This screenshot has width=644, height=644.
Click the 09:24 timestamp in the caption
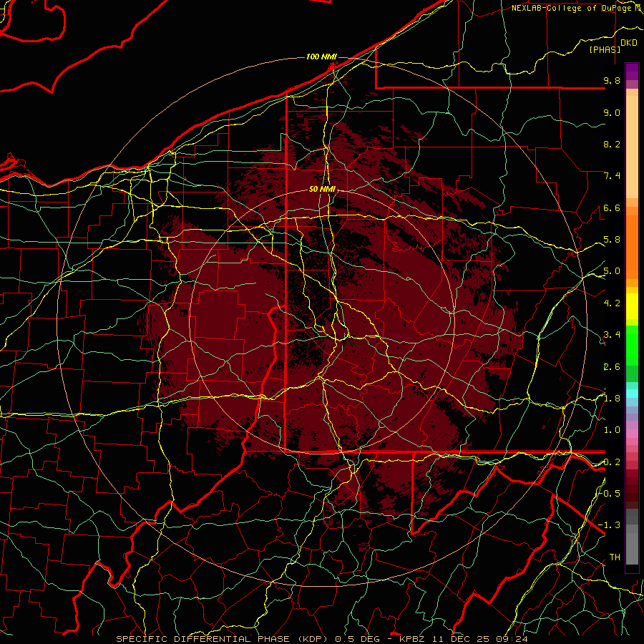tap(511, 639)
